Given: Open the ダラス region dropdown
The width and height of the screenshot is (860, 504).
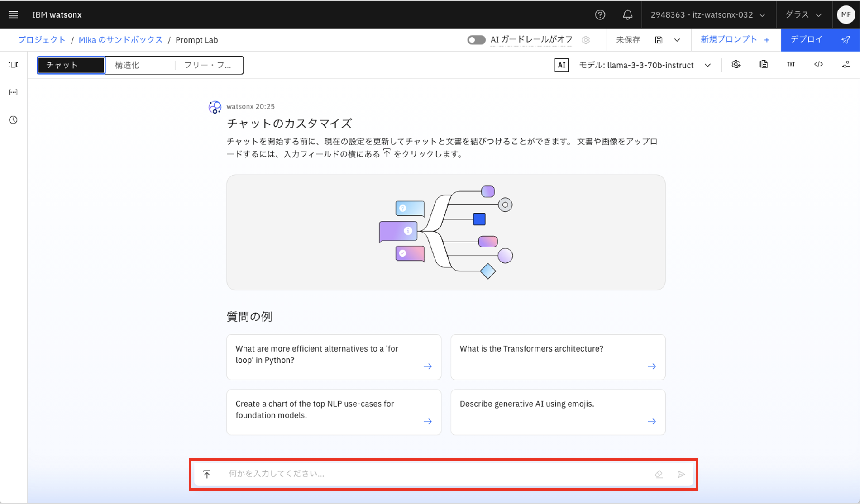Looking at the screenshot, I should tap(803, 14).
